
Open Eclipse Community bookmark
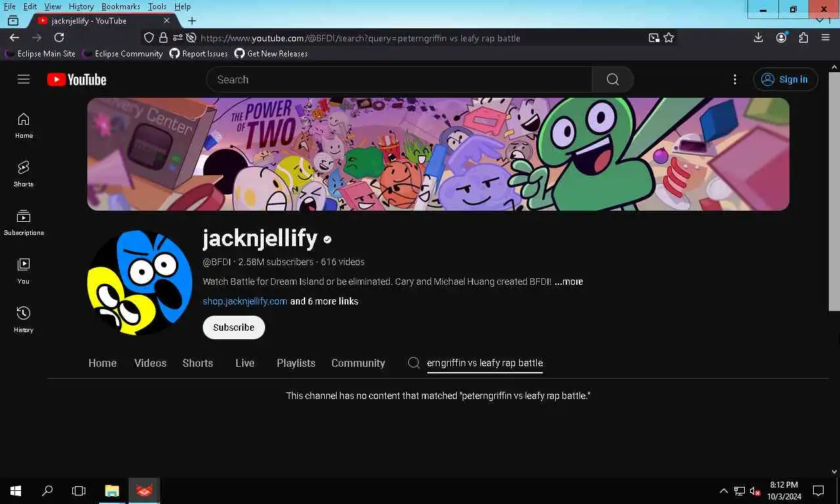pyautogui.click(x=122, y=54)
